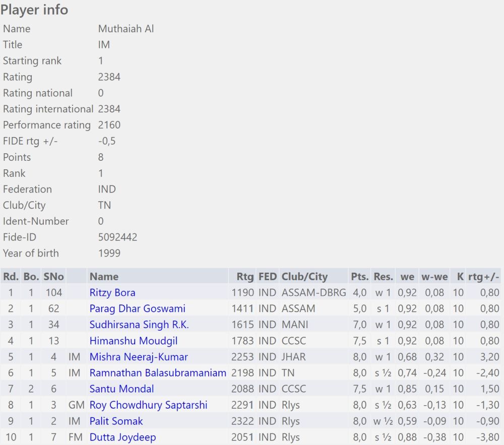Open Sudhirsana Singh R.K. profile link
Viewport: 504px width, 445px height.
(139, 325)
